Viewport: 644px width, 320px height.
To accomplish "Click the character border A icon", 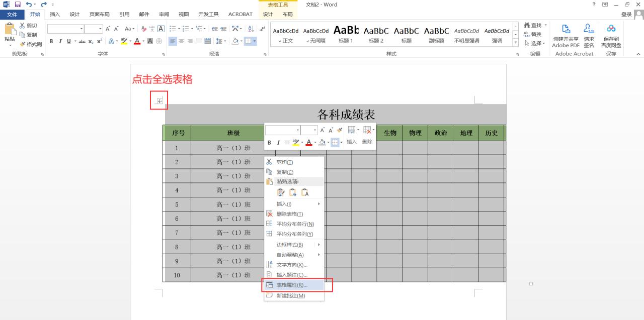I will click(x=161, y=29).
